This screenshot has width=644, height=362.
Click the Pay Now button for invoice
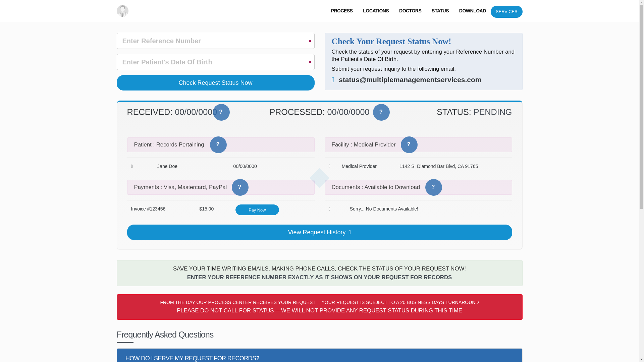[257, 210]
